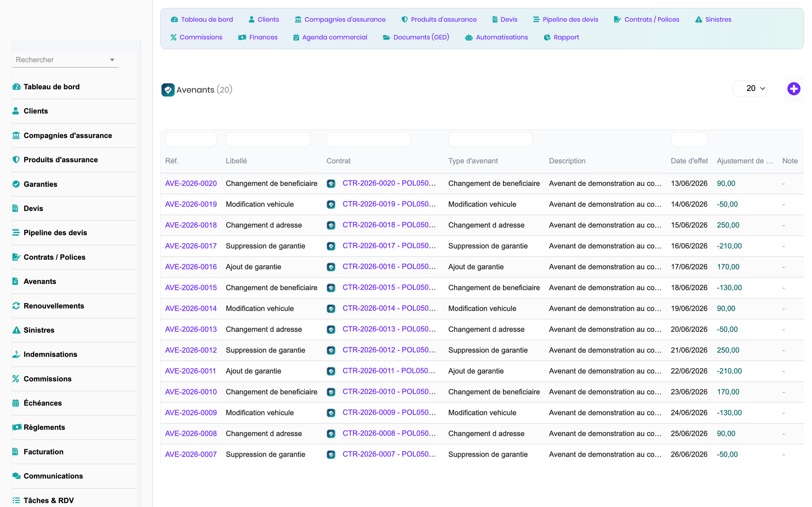The image size is (812, 507).
Task: Open Tableau de bord tab in top nav
Action: (x=202, y=20)
